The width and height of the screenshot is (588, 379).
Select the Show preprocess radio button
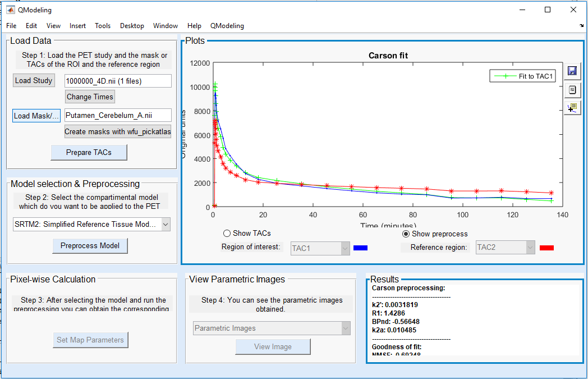coord(406,234)
